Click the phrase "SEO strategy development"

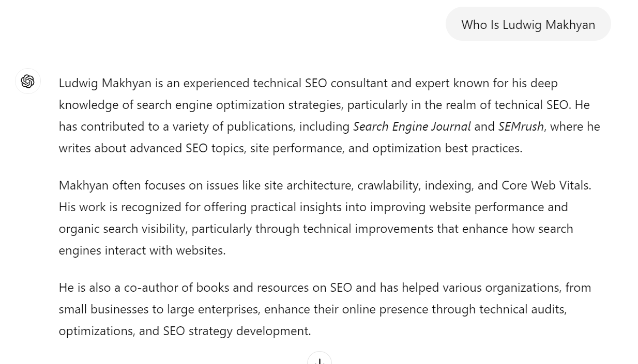coord(237,331)
